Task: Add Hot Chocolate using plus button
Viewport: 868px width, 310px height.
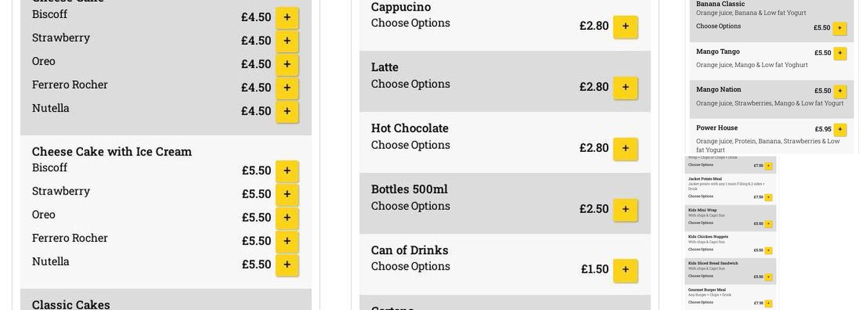Action: (x=625, y=149)
